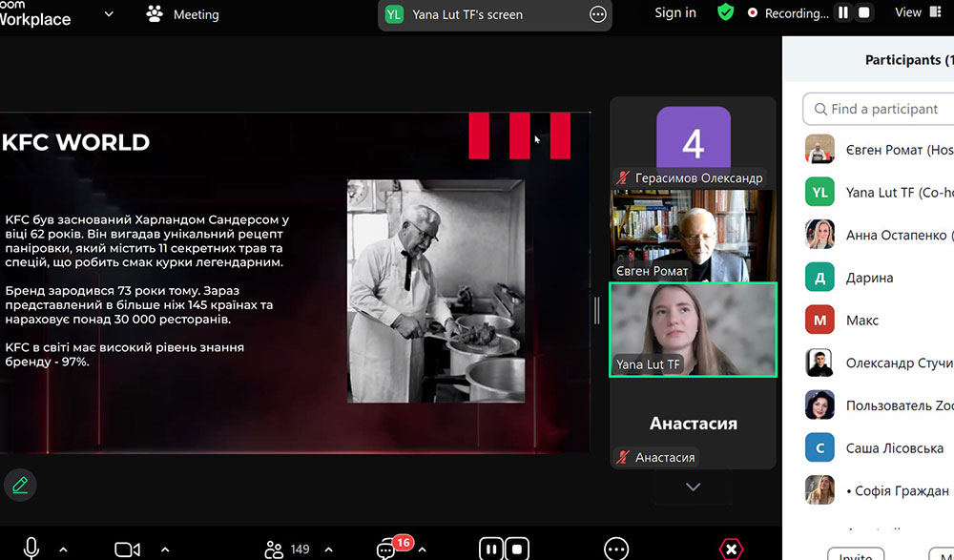Open the More options ellipsis in toolbar
954x560 pixels.
click(616, 550)
